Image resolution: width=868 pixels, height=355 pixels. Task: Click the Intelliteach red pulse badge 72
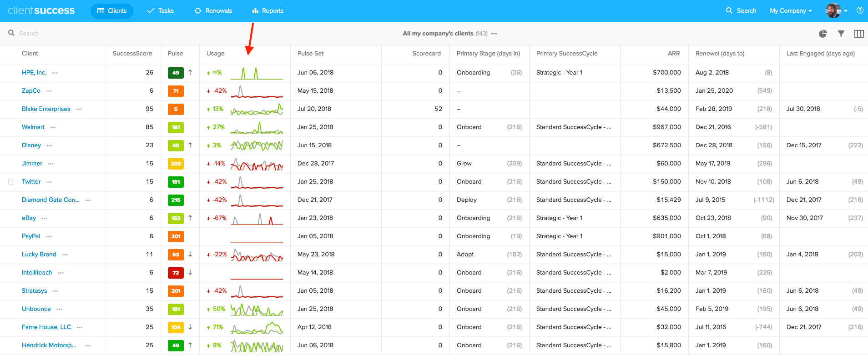tap(176, 273)
